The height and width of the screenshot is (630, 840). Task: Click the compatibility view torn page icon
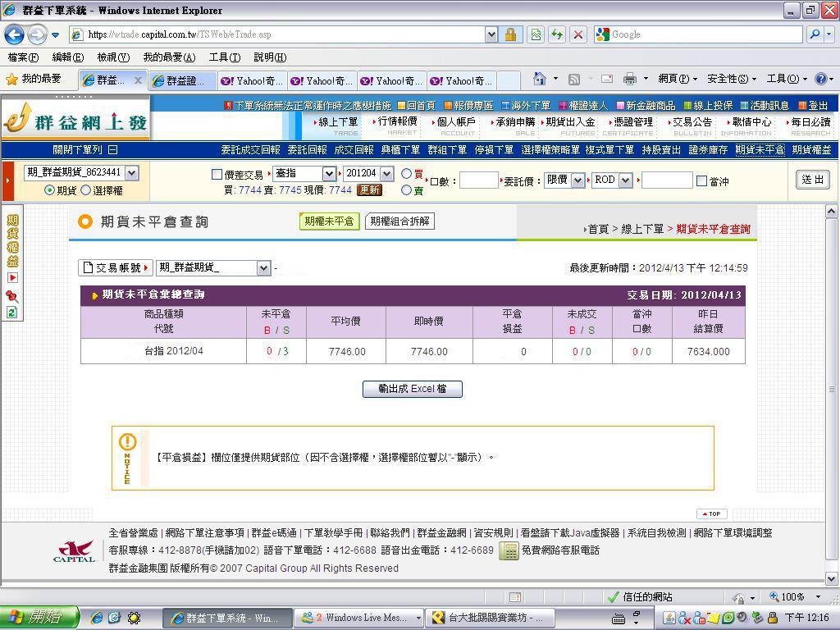pyautogui.click(x=536, y=34)
